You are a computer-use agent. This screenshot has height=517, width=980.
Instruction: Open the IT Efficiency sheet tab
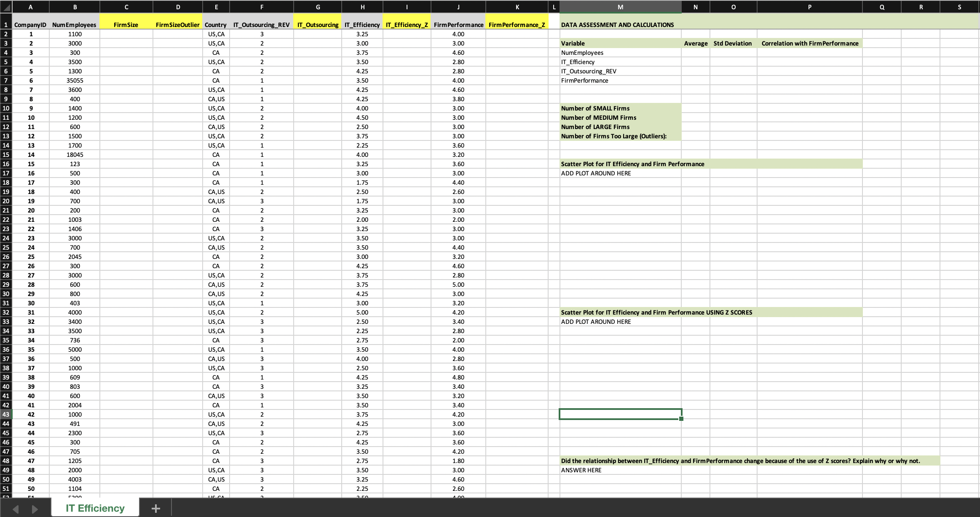click(x=95, y=508)
